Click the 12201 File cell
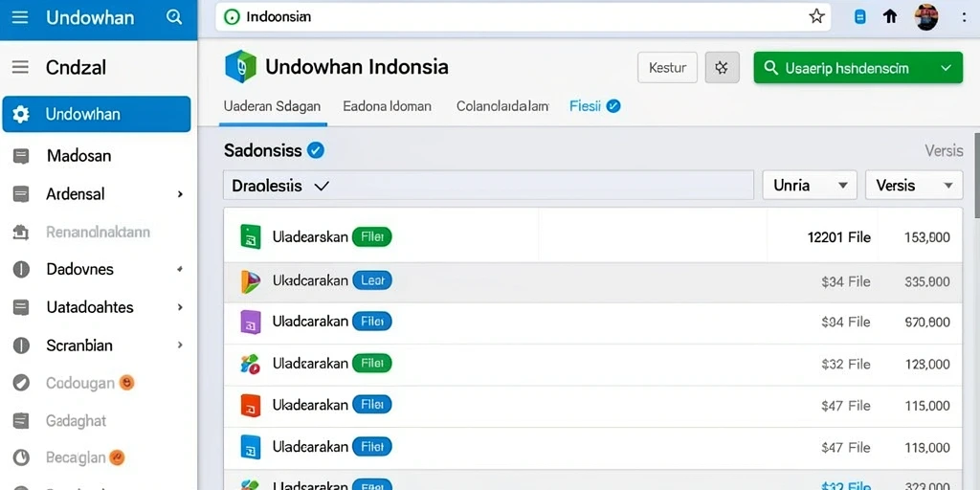The height and width of the screenshot is (490, 980). (838, 237)
